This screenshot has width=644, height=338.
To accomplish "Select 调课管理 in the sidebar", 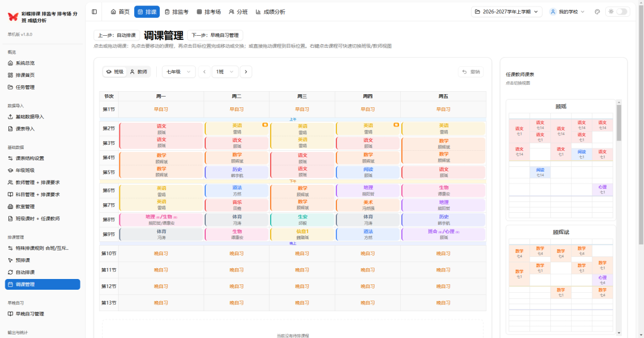I will 43,284.
